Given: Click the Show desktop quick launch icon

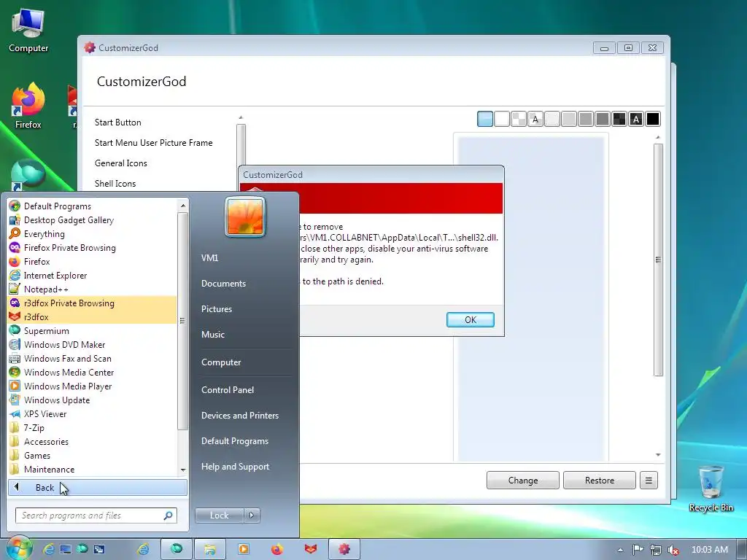Looking at the screenshot, I should point(65,549).
